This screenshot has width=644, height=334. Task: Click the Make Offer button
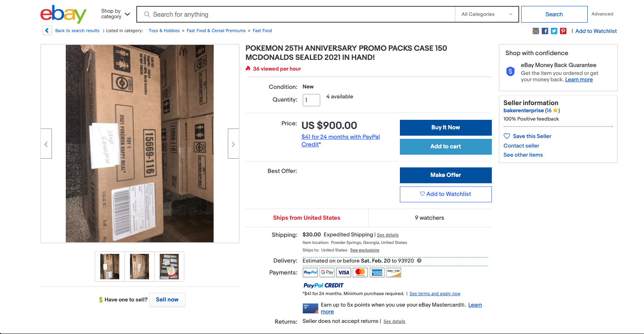[x=445, y=175]
